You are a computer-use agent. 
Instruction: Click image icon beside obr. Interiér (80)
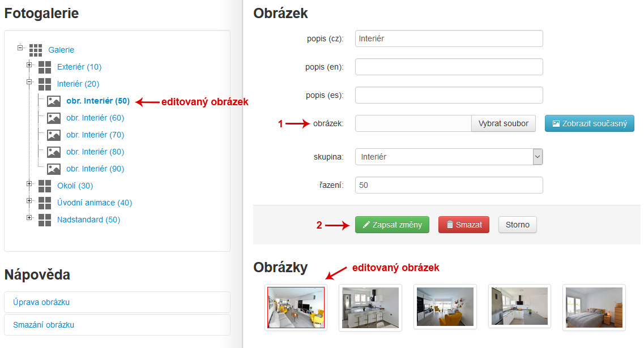click(54, 152)
